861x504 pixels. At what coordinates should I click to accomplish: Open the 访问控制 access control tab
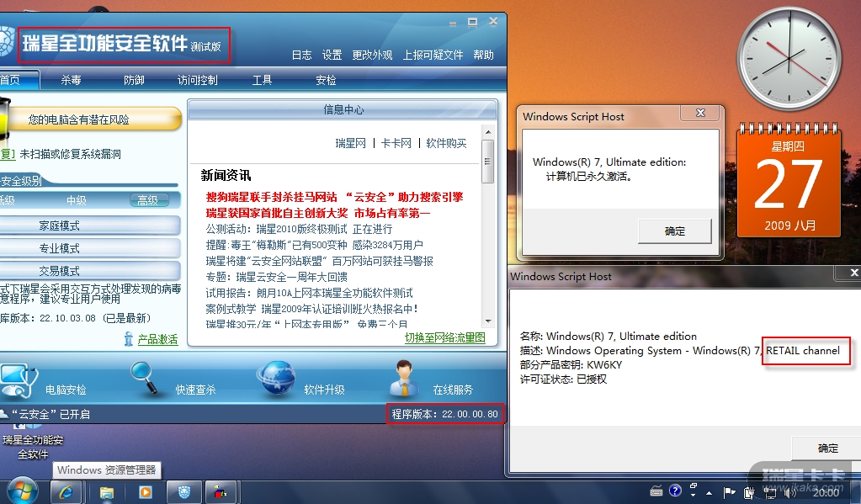click(197, 80)
